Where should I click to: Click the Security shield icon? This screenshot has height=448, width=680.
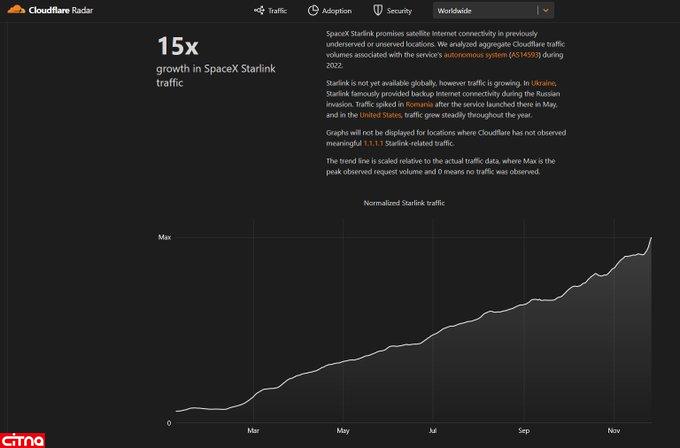378,10
